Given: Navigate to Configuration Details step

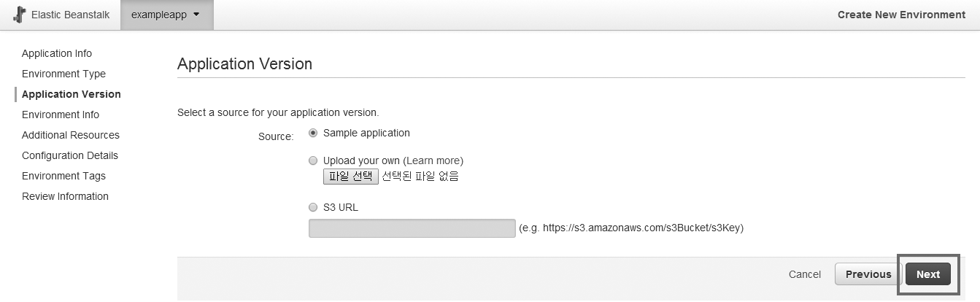Looking at the screenshot, I should click(x=70, y=155).
